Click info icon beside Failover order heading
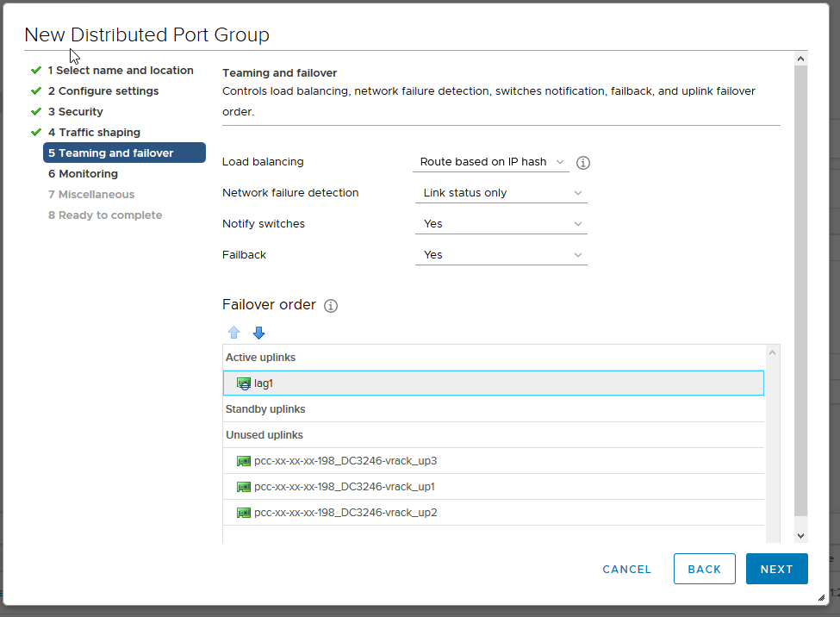 331,306
